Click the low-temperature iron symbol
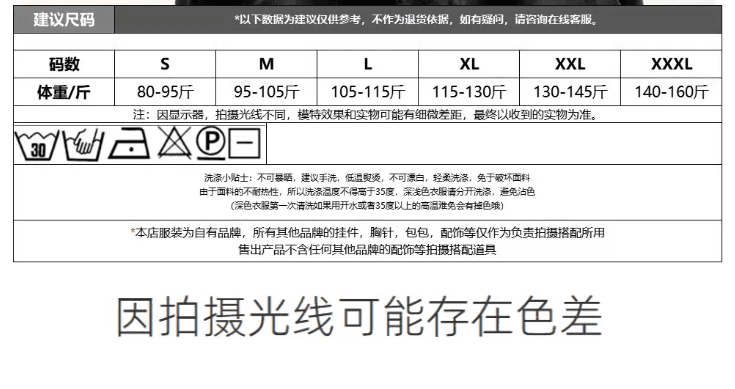 click(x=129, y=143)
